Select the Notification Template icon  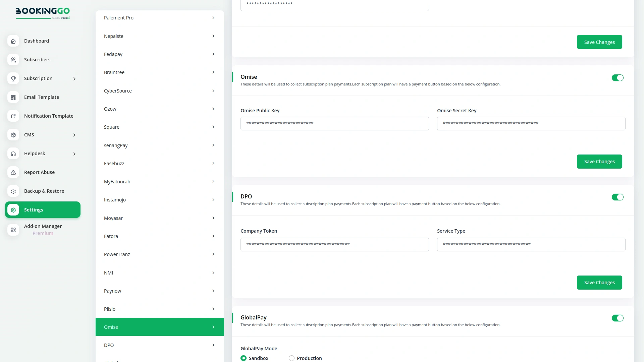[x=13, y=116]
